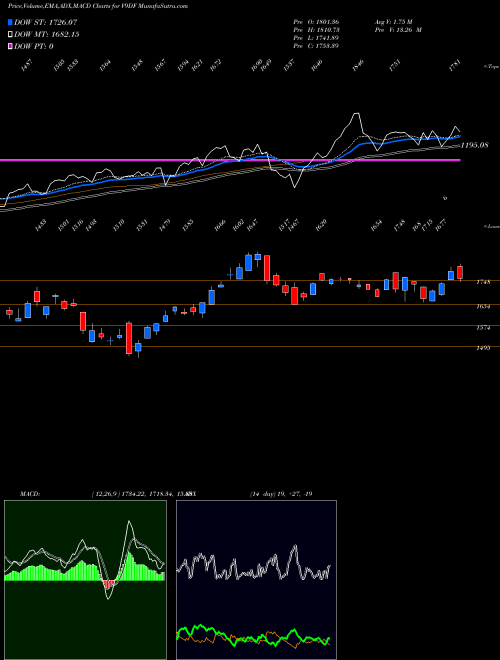Click the thin orange line in the ADX panel
Image resolution: width=500 pixels, height=660 pixels.
point(253,638)
